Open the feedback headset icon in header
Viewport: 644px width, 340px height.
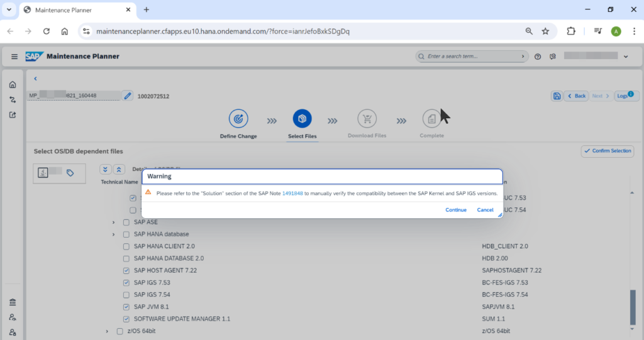(x=553, y=57)
